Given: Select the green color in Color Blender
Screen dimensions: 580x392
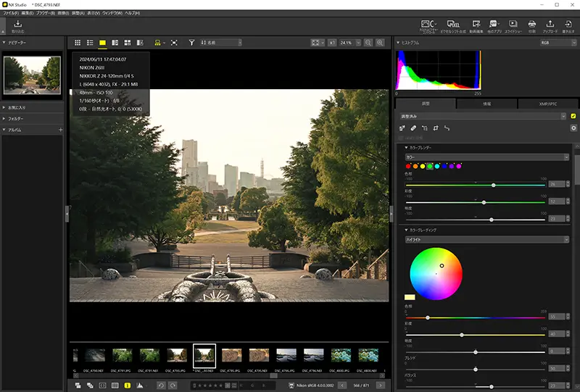Looking at the screenshot, I should pos(430,167).
